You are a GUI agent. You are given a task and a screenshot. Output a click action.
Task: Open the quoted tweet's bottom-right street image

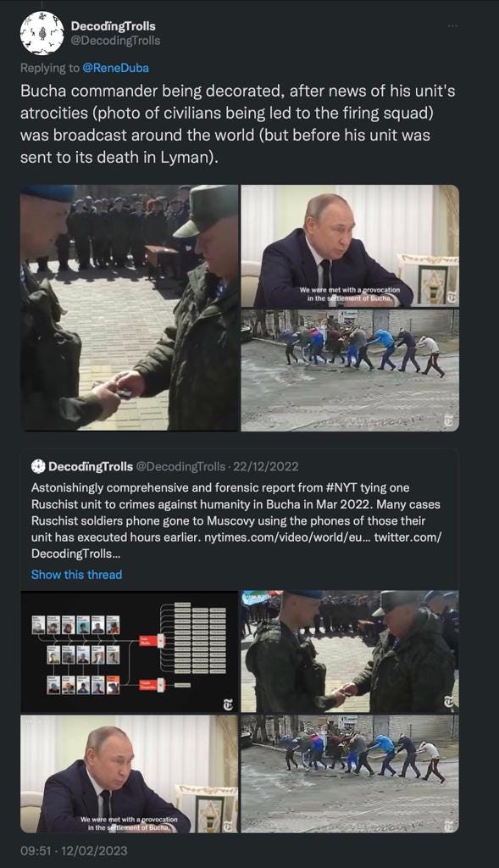(x=350, y=774)
